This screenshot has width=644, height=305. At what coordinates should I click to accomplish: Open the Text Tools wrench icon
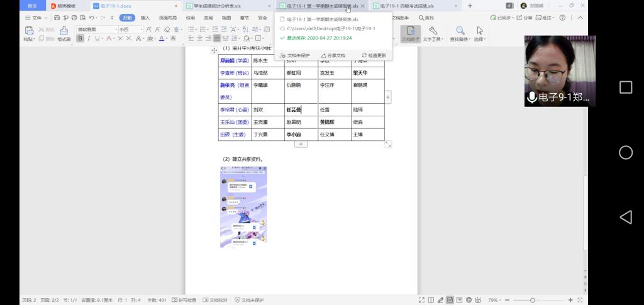coord(433,31)
